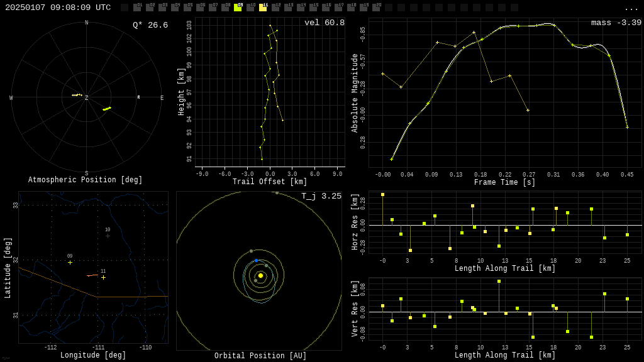Click the Absolute Magnitude axis label
This screenshot has height=362, width=644.
pyautogui.click(x=355, y=93)
